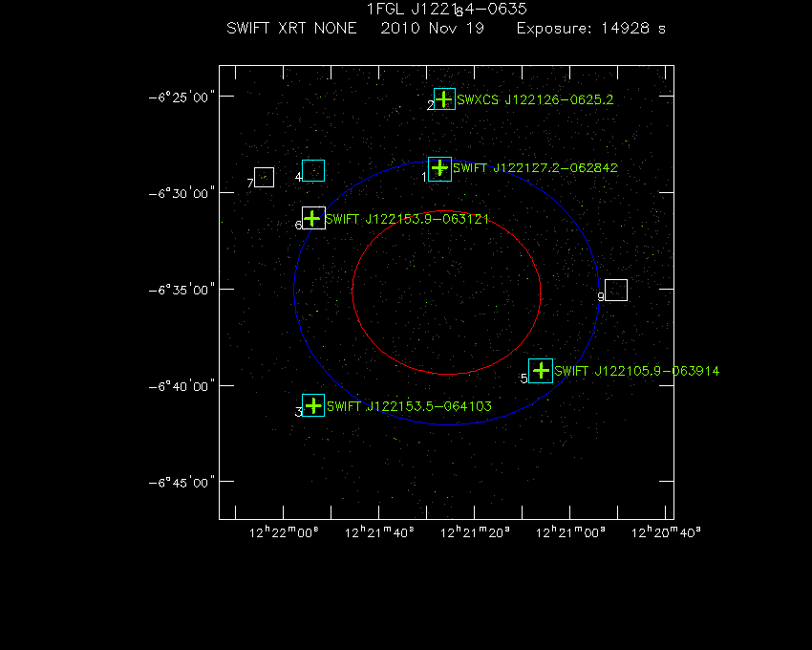Image resolution: width=812 pixels, height=650 pixels.
Task: Click the label SWIFT J122153.5-064103
Action: coord(409,406)
